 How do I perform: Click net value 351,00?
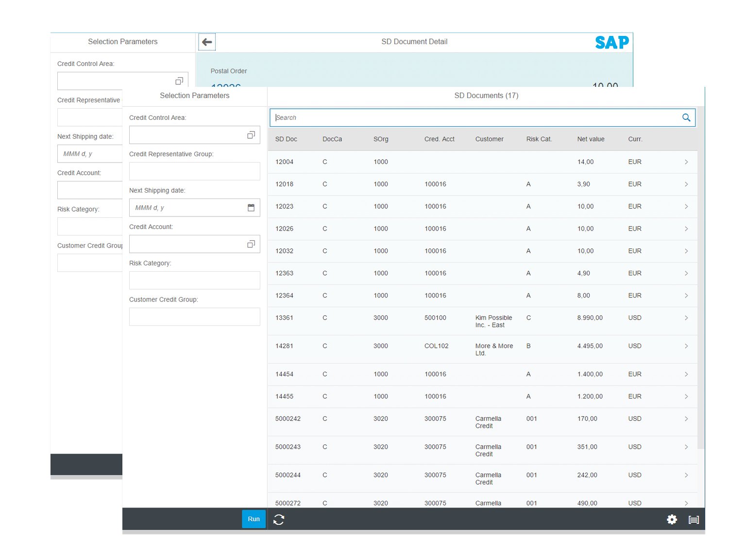pyautogui.click(x=587, y=447)
